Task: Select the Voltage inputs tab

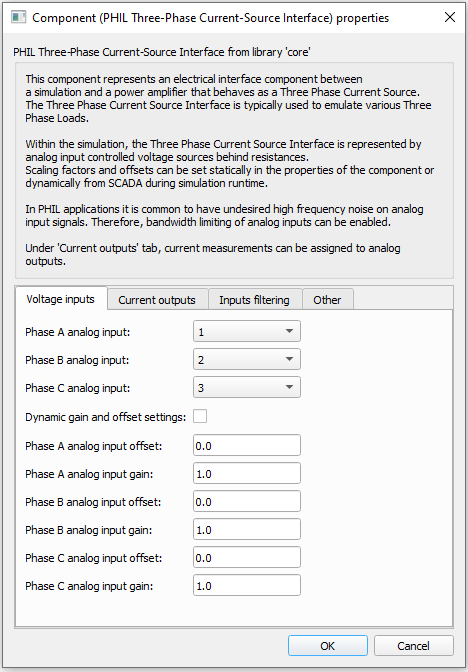Action: point(60,299)
